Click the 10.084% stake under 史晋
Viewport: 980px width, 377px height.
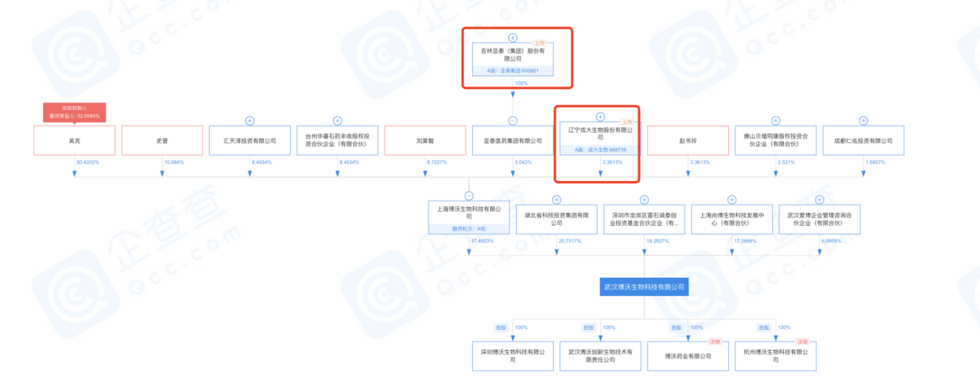tap(174, 162)
